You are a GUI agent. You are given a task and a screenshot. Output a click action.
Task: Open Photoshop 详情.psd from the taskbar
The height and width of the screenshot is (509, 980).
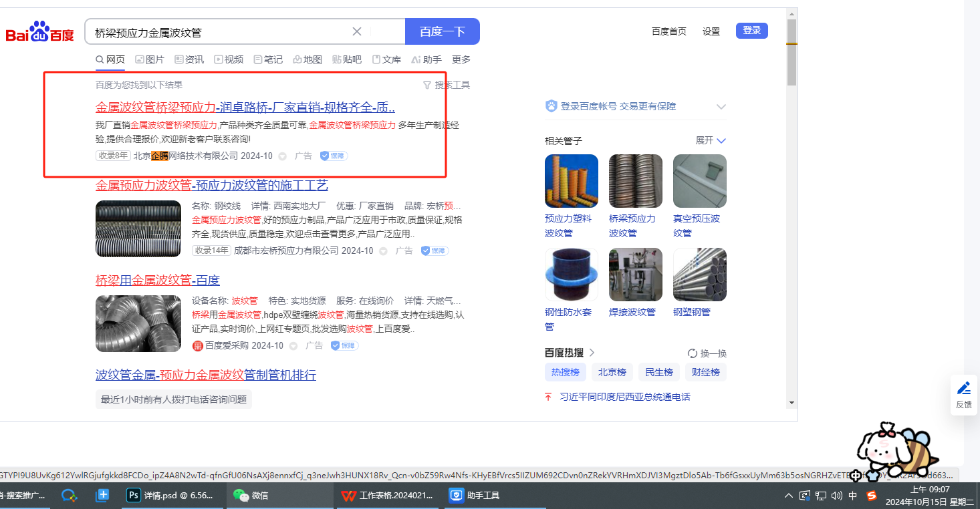pos(172,496)
